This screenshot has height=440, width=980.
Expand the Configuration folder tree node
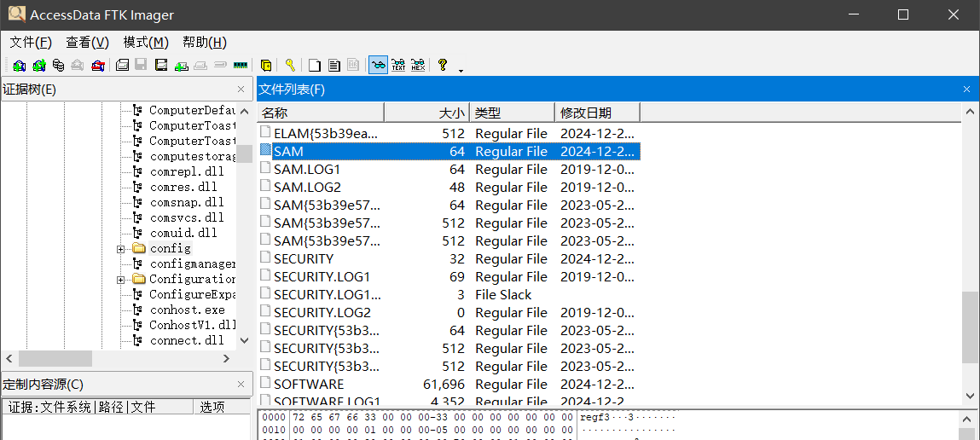pyautogui.click(x=121, y=280)
